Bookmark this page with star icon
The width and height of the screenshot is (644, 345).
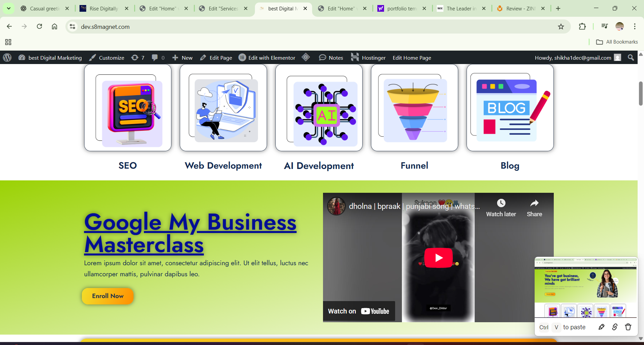point(561,27)
